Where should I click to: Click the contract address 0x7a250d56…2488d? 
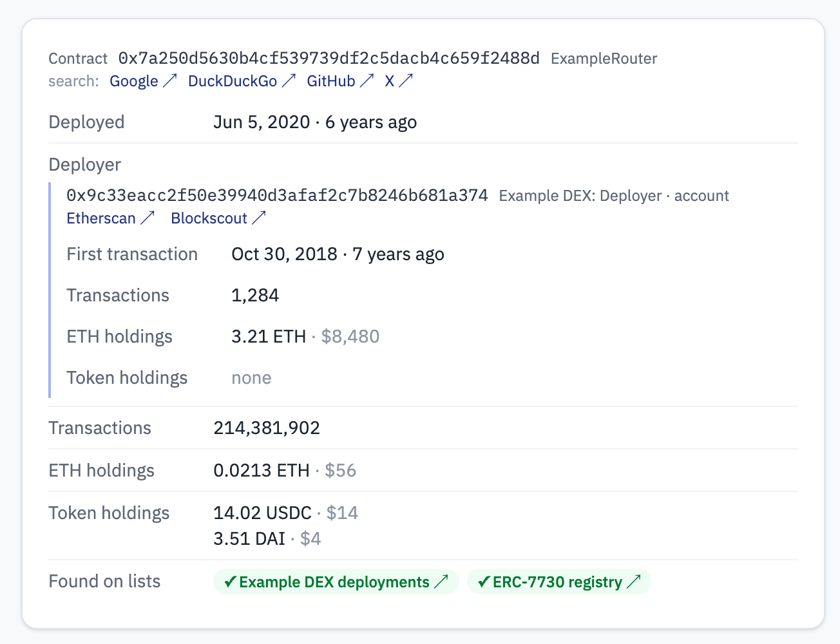[329, 58]
